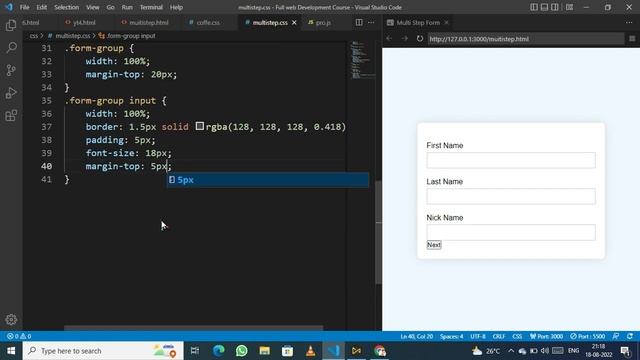
Task: Go back in the preview browser
Action: pos(389,38)
